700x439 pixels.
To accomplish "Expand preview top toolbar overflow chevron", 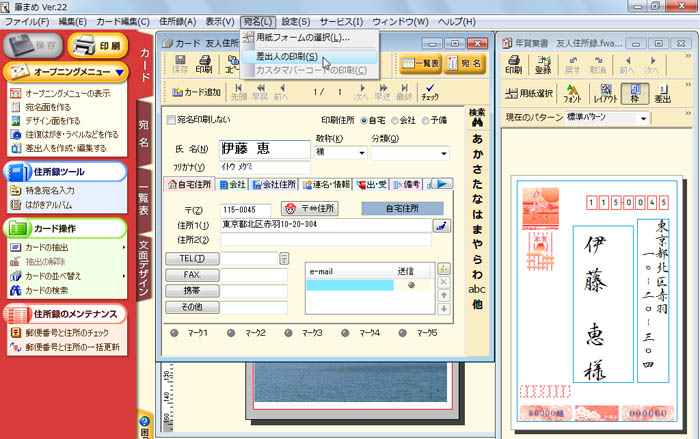I will [x=688, y=56].
